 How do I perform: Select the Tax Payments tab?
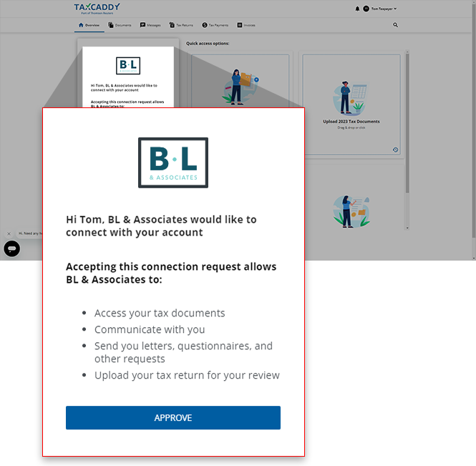point(215,25)
